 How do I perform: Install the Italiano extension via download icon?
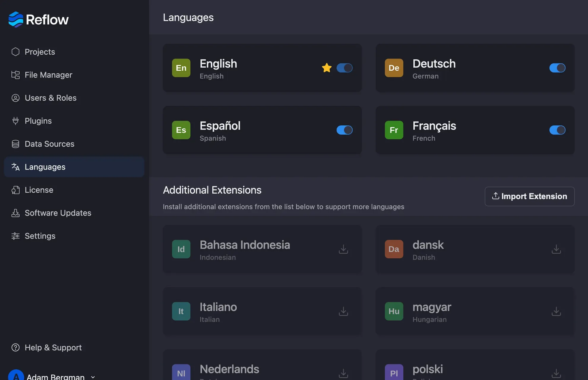coord(343,311)
